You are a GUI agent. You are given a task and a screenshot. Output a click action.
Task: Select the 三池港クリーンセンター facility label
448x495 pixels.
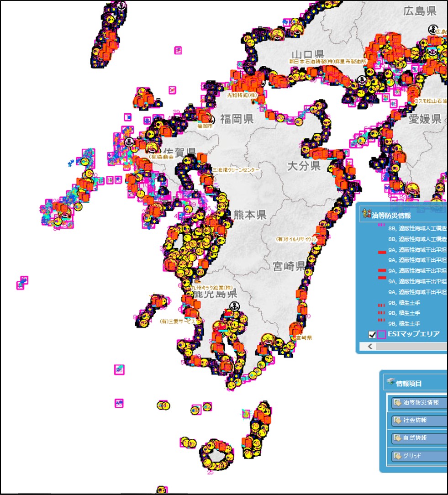236,170
